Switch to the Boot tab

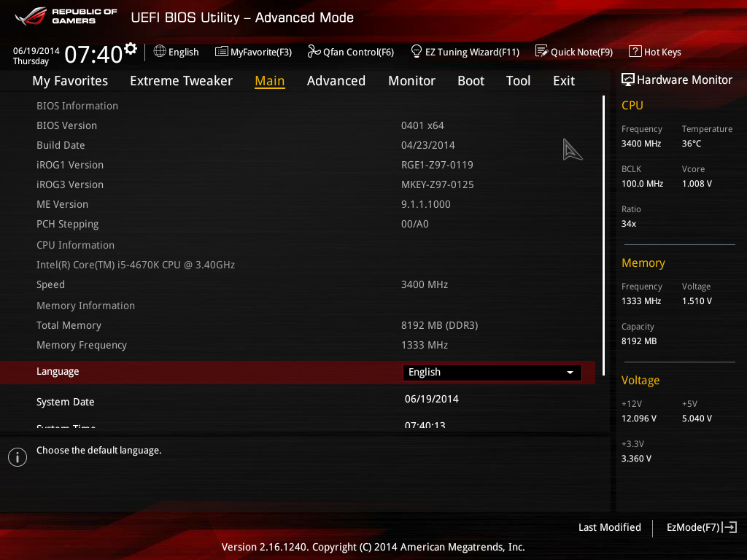[471, 81]
